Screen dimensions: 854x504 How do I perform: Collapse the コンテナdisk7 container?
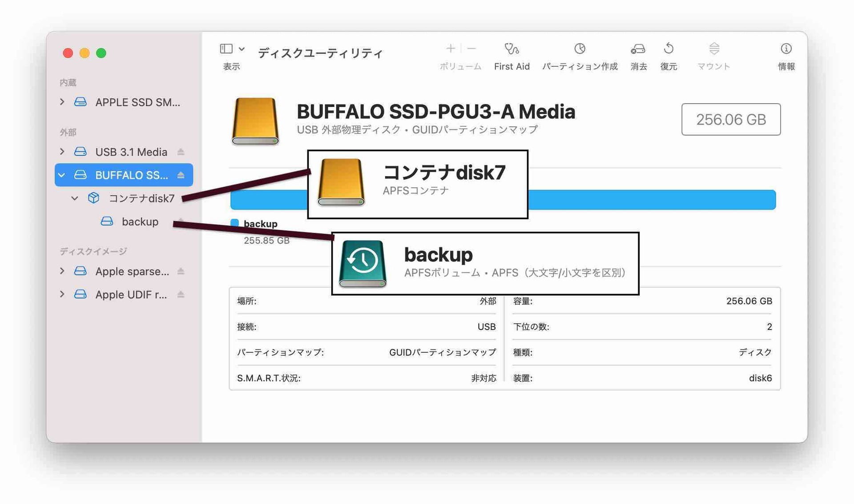(75, 198)
